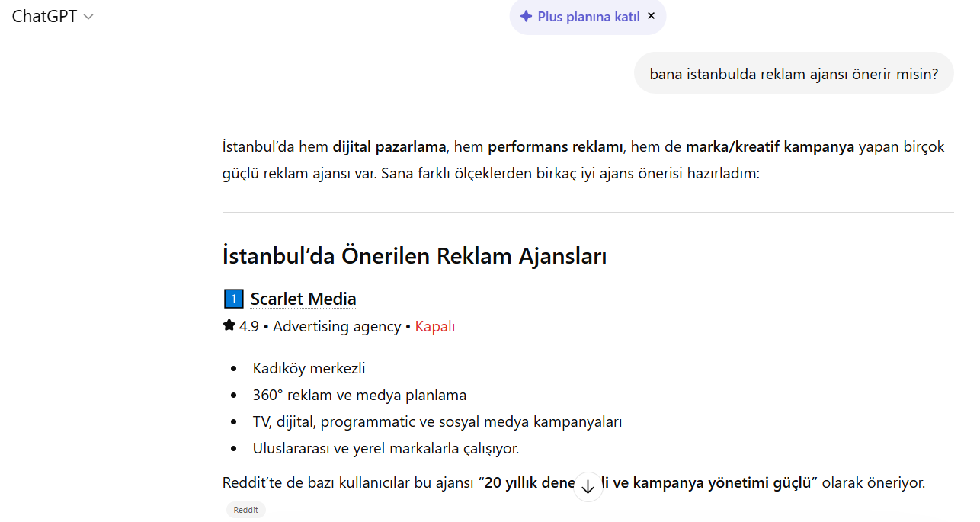Click the sparkle icon in upgrade banner
Image resolution: width=980 pixels, height=522 pixels.
(x=526, y=17)
